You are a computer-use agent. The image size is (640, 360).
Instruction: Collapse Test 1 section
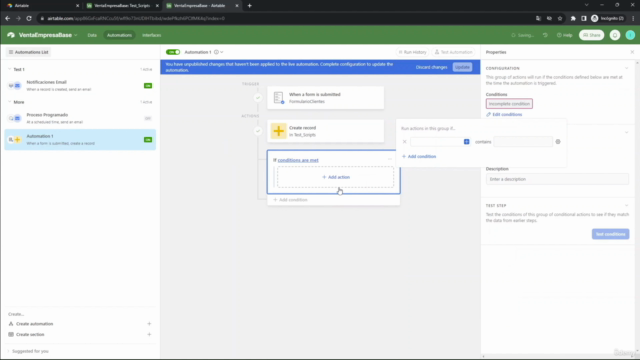point(10,69)
